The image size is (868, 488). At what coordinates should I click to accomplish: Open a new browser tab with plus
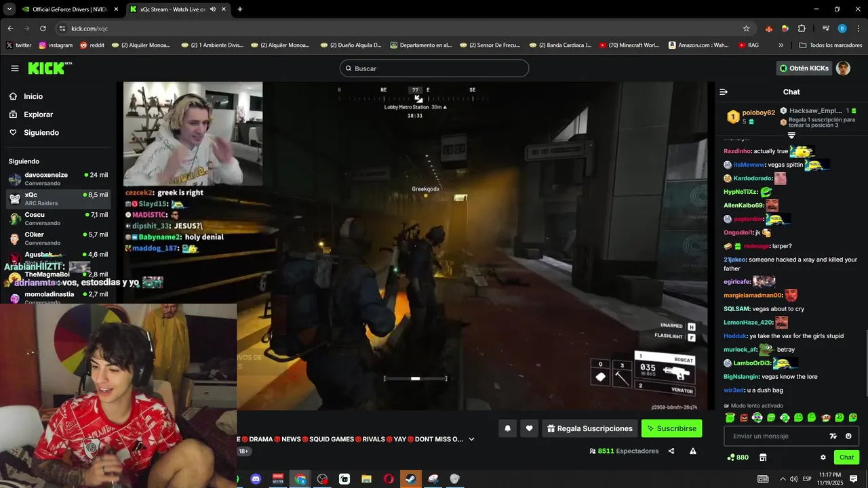pyautogui.click(x=240, y=9)
